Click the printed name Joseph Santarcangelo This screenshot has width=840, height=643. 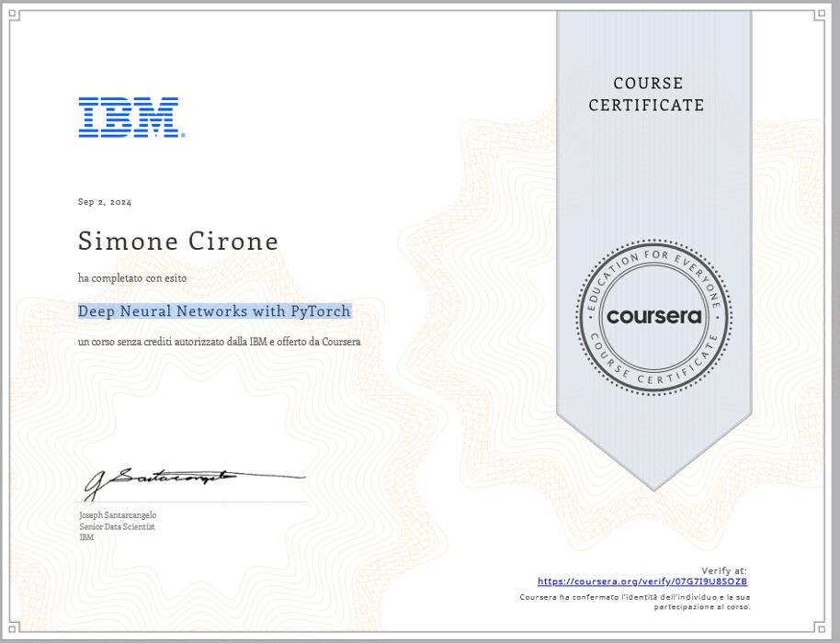pyautogui.click(x=118, y=515)
